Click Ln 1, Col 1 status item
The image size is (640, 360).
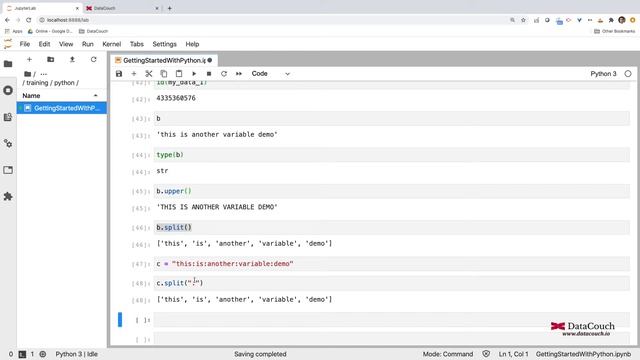coord(513,354)
